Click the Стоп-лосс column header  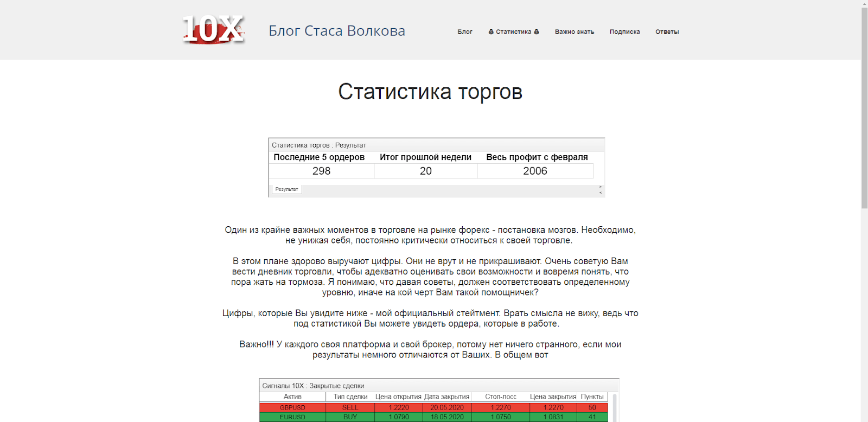point(501,397)
